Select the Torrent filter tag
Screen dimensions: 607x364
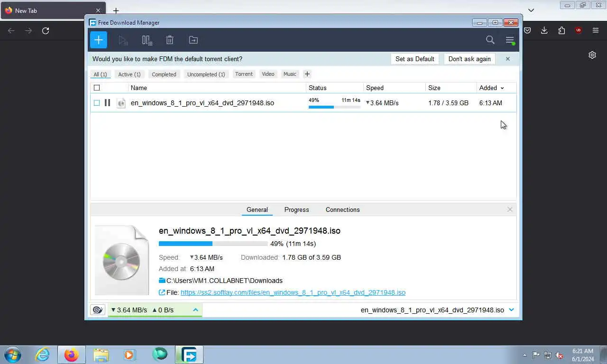244,74
